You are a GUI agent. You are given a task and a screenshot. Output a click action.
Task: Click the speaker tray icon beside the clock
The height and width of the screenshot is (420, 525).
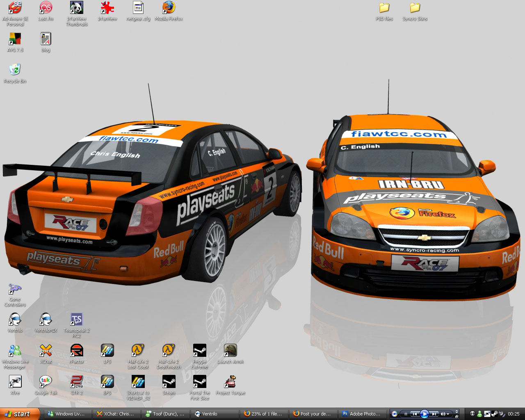[502, 414]
